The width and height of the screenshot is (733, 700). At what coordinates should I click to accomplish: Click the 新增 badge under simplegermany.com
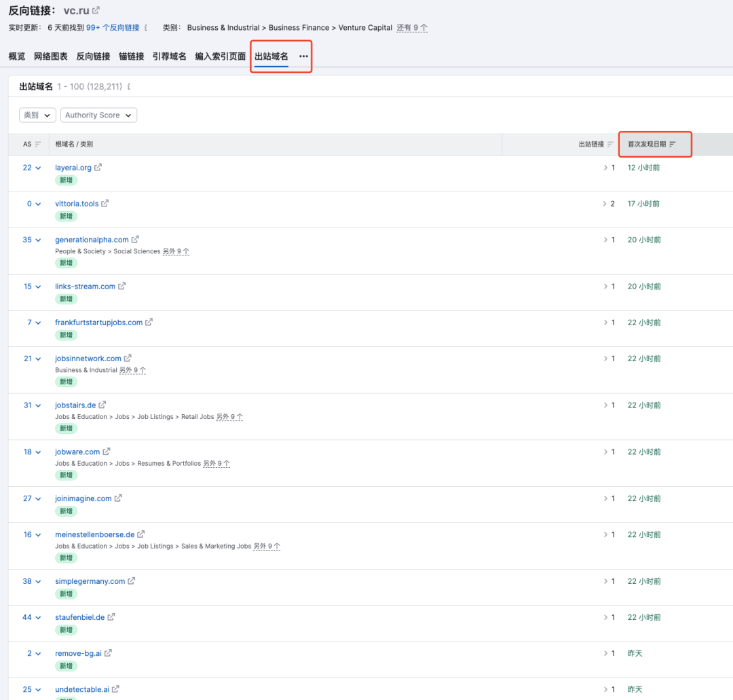point(66,593)
